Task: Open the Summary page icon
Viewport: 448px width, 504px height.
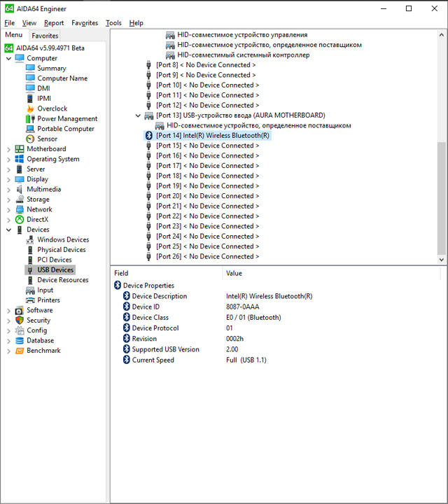Action: [x=30, y=68]
